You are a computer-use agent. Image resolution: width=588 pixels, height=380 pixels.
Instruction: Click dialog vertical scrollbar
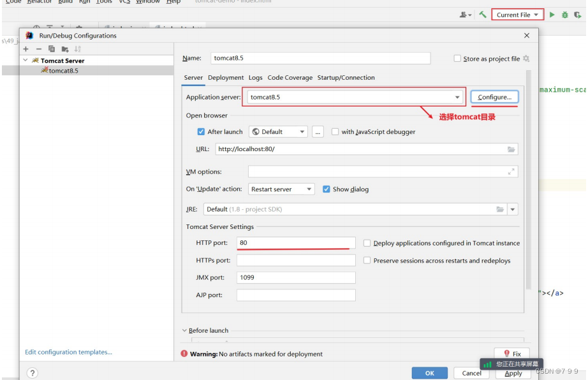tap(529, 180)
